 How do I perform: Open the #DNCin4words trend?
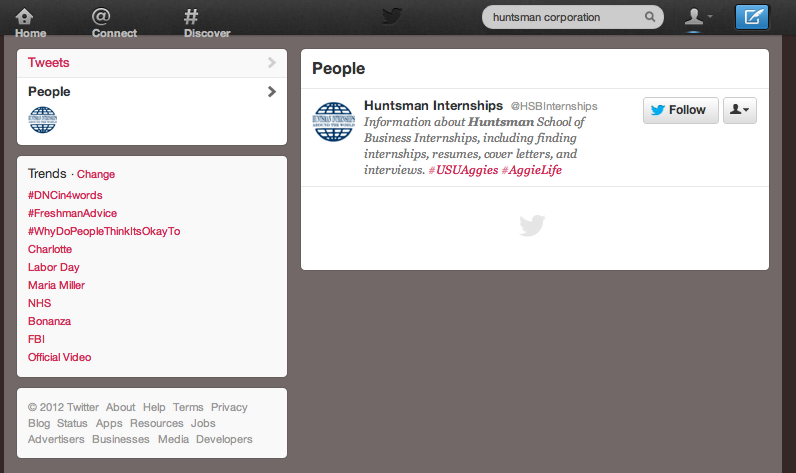coord(65,195)
